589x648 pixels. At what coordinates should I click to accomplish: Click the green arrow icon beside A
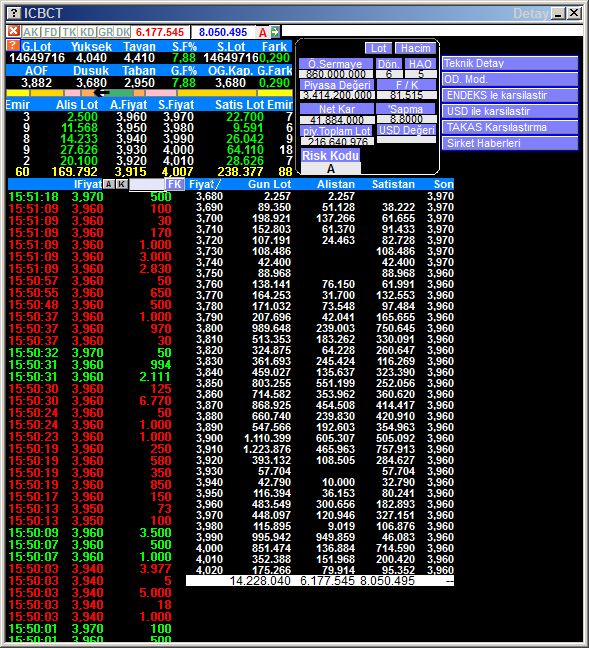(x=275, y=31)
